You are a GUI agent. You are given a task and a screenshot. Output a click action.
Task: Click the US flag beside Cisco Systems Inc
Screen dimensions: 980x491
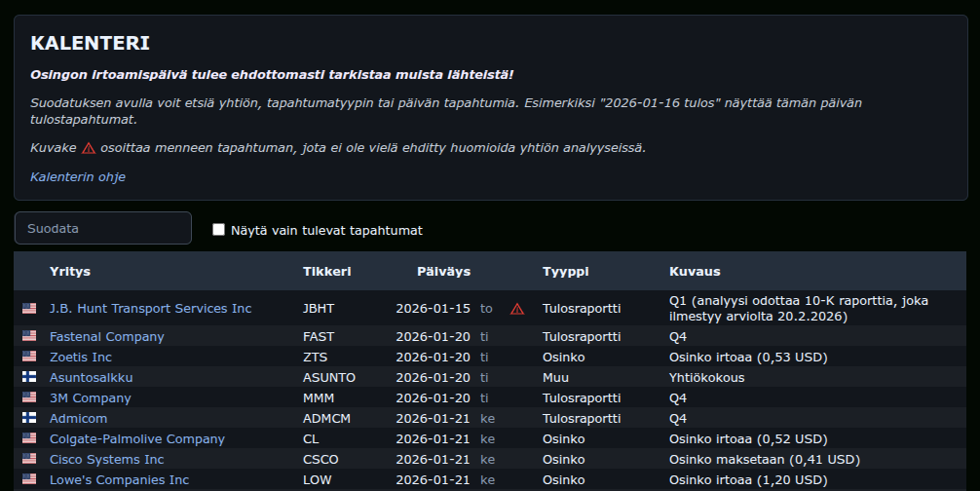click(29, 459)
